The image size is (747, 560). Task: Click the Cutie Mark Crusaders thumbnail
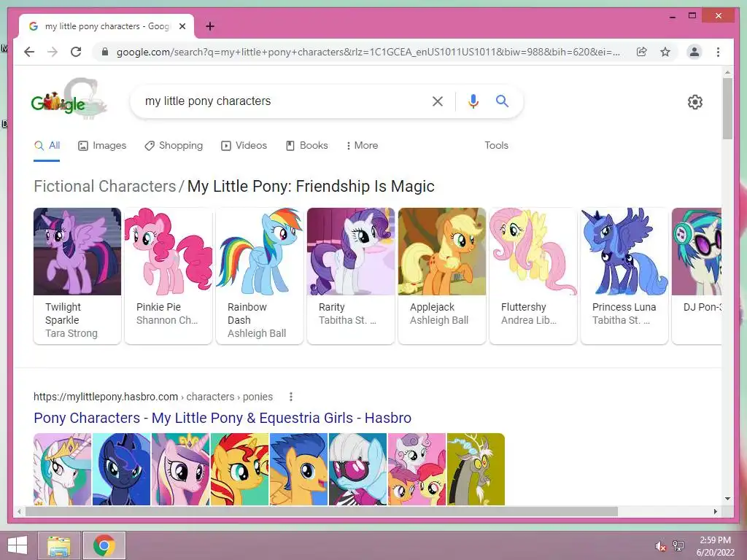click(x=417, y=469)
